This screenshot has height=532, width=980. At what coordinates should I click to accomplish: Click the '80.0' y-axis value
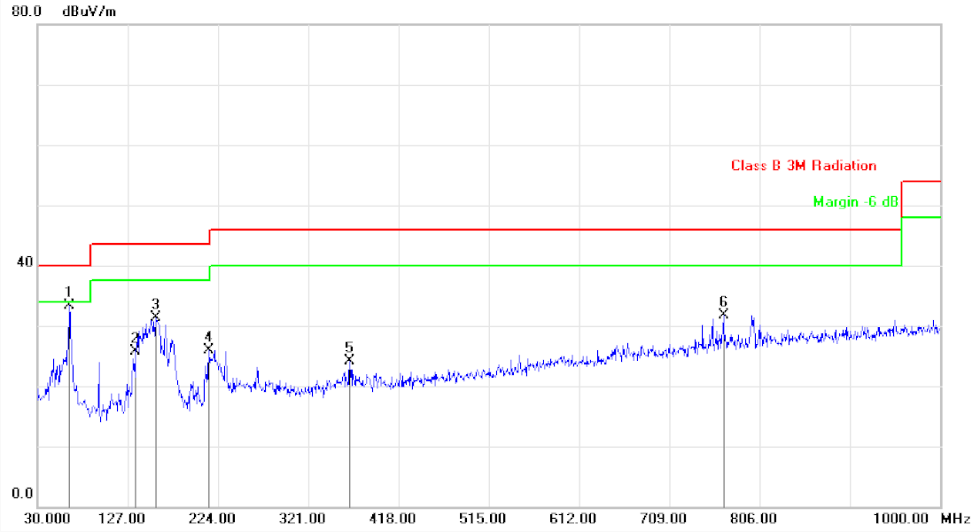[x=27, y=12]
